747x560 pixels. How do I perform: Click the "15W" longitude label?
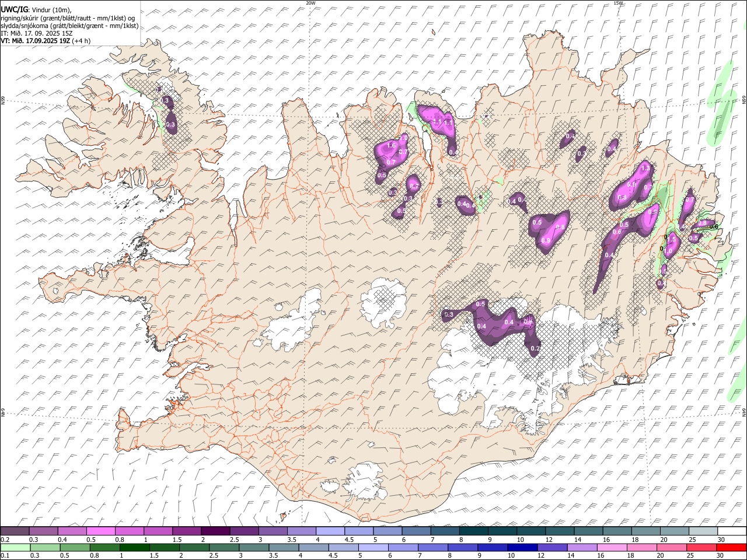tap(619, 3)
